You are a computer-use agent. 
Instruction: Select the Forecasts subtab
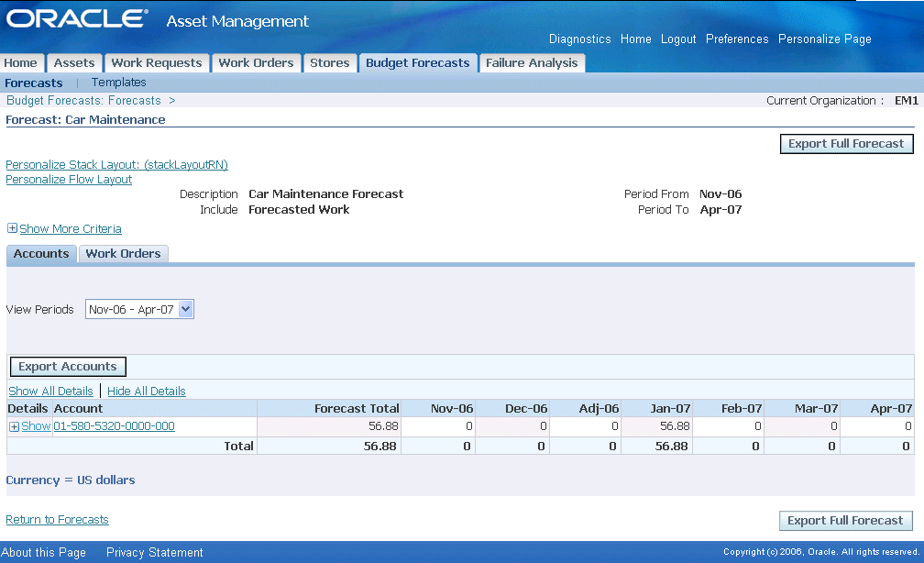click(x=34, y=83)
